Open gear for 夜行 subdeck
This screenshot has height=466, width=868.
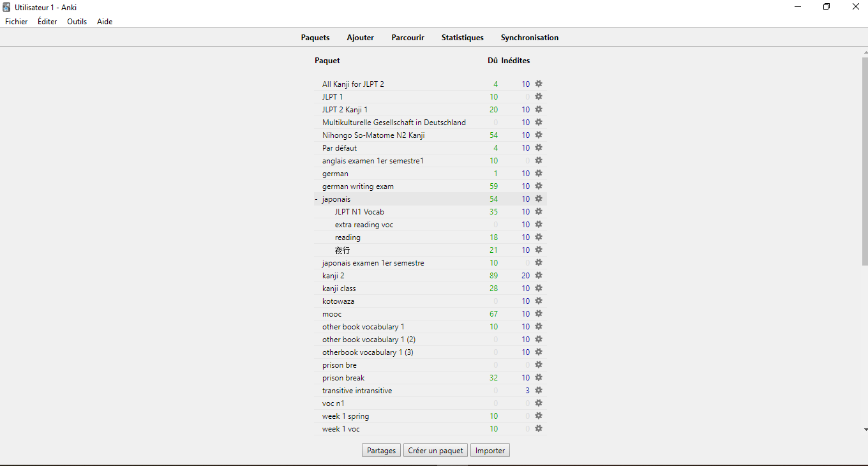pyautogui.click(x=539, y=250)
